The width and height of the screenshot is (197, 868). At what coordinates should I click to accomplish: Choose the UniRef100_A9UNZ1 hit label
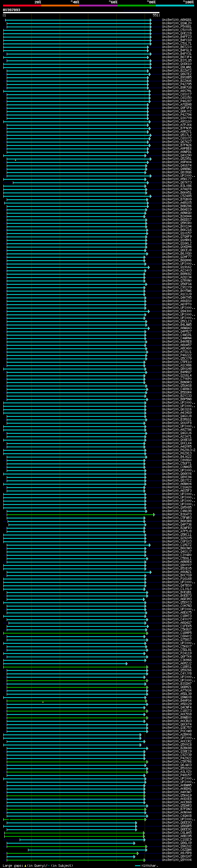tap(176, 572)
